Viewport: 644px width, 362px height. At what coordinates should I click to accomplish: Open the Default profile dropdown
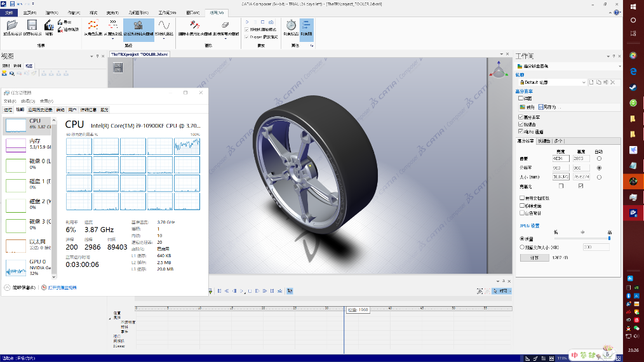click(584, 83)
